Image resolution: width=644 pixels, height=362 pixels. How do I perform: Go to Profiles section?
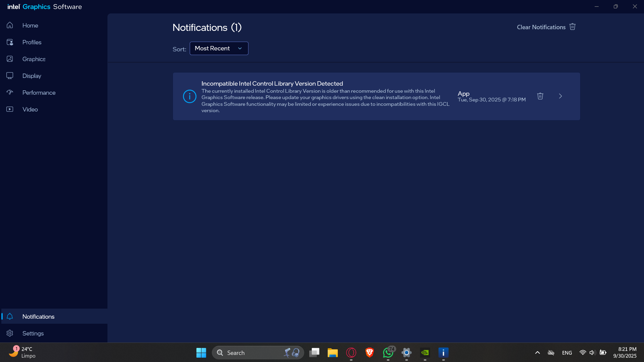point(54,42)
